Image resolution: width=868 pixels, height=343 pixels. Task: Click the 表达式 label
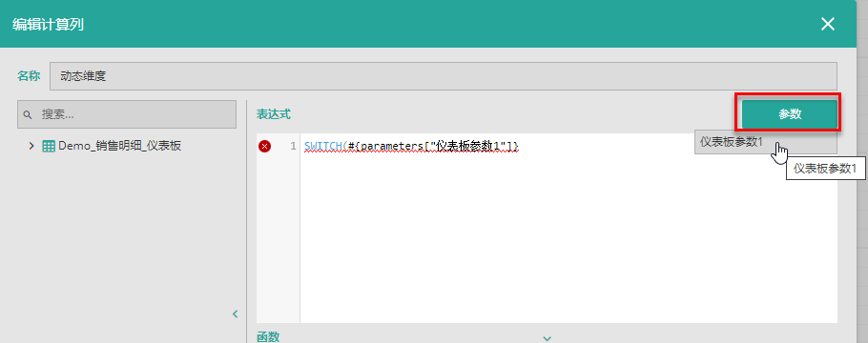point(274,114)
